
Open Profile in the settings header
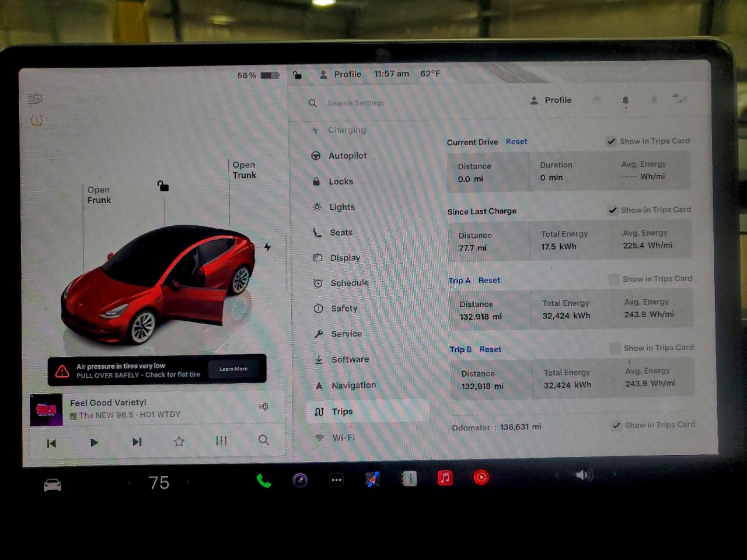click(551, 100)
